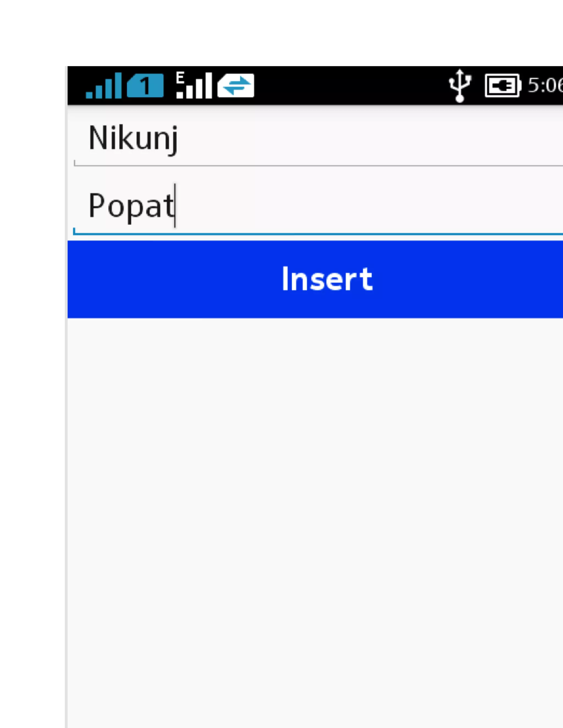Tap the SIM card 1 badge icon
The image size is (563, 728).
(145, 85)
